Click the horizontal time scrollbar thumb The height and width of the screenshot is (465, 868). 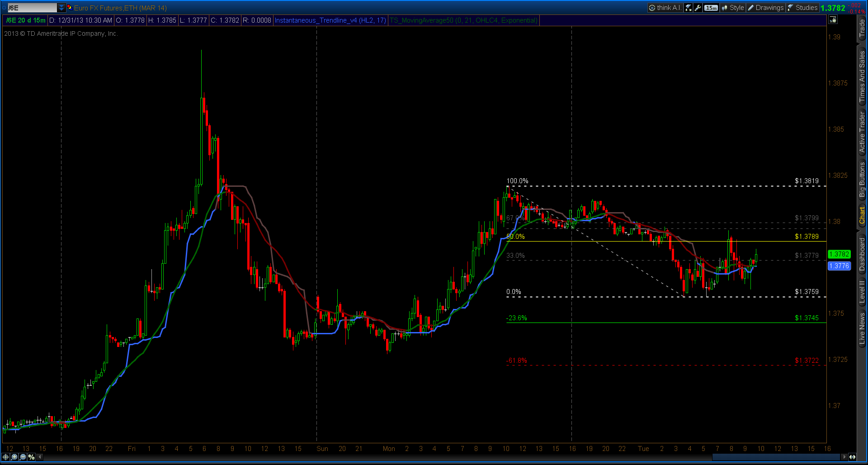(776, 457)
